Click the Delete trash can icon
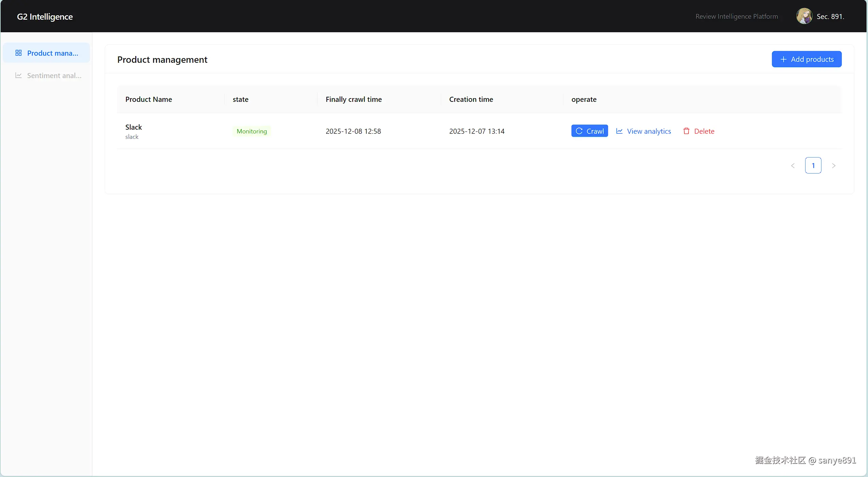This screenshot has width=868, height=477. (686, 131)
